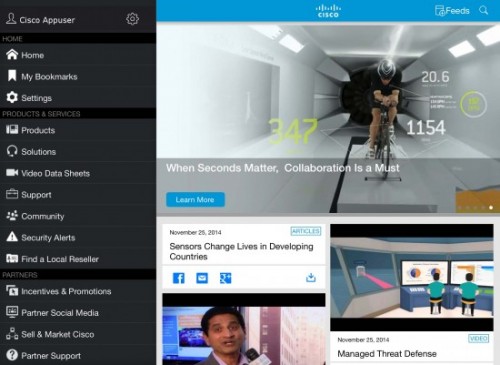Image resolution: width=500 pixels, height=365 pixels.
Task: Go to Home in the sidebar
Action: click(x=78, y=55)
